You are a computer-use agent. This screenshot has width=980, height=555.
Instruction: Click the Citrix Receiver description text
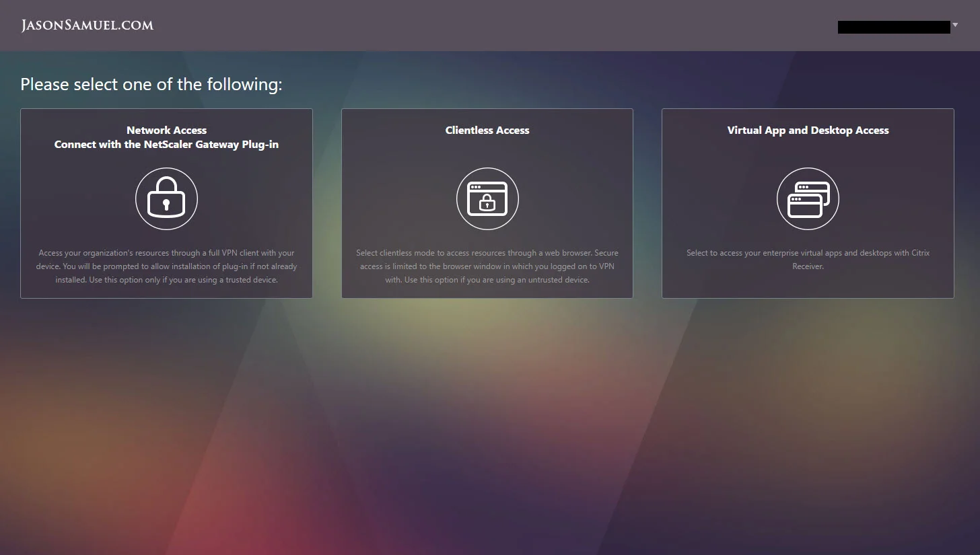tap(808, 260)
